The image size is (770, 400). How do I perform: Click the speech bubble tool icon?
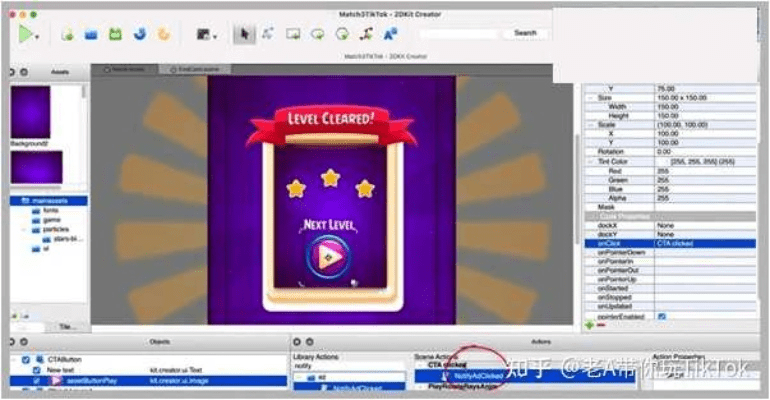pyautogui.click(x=318, y=34)
